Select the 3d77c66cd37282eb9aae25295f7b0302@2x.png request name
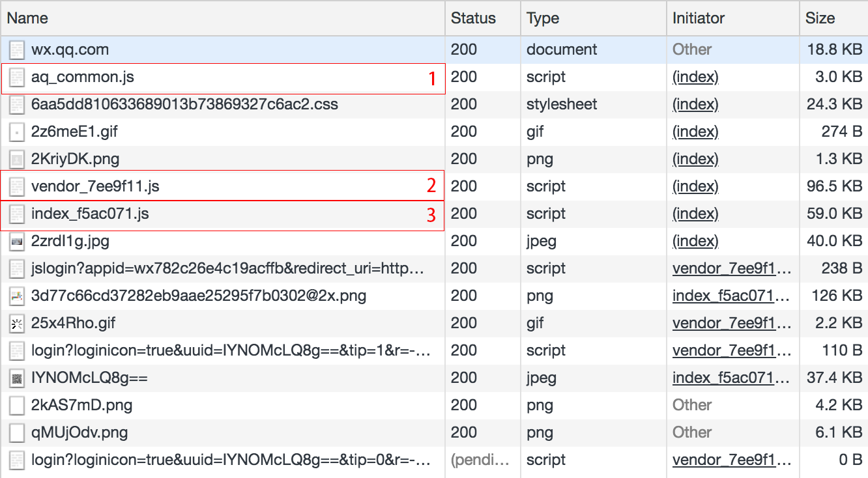 tap(199, 296)
